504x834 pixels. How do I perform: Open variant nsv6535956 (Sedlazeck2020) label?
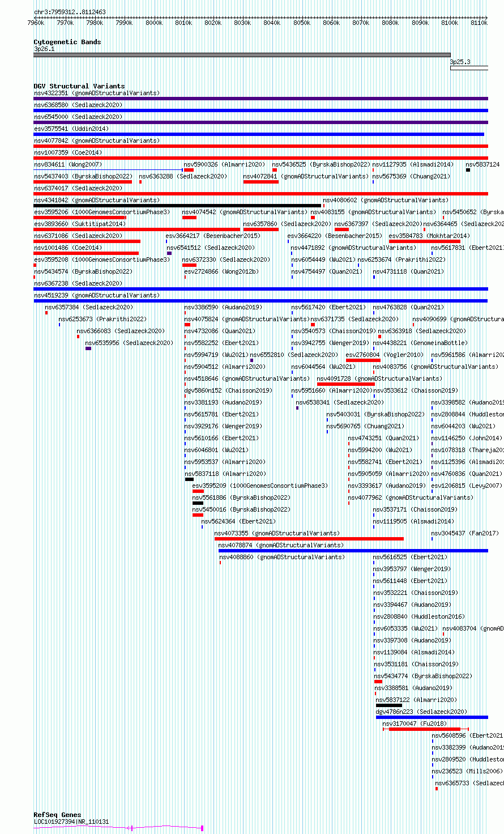(x=129, y=343)
